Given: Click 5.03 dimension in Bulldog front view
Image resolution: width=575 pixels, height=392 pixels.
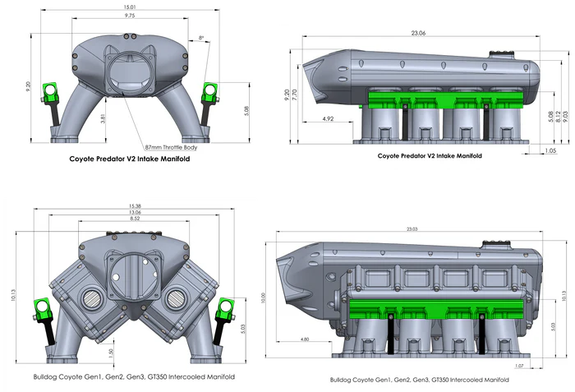Looking at the screenshot, I should [244, 329].
